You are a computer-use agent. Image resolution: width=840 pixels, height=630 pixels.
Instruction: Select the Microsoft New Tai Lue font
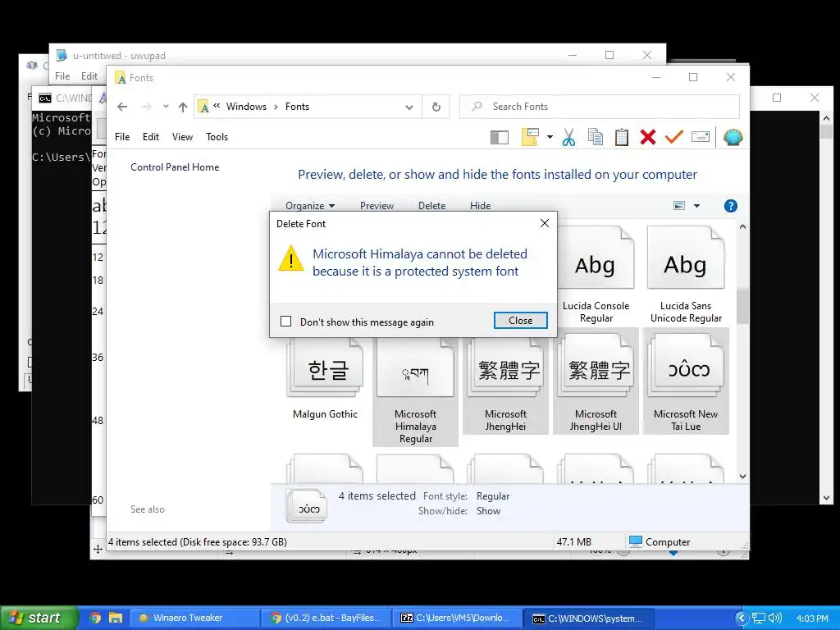click(686, 381)
